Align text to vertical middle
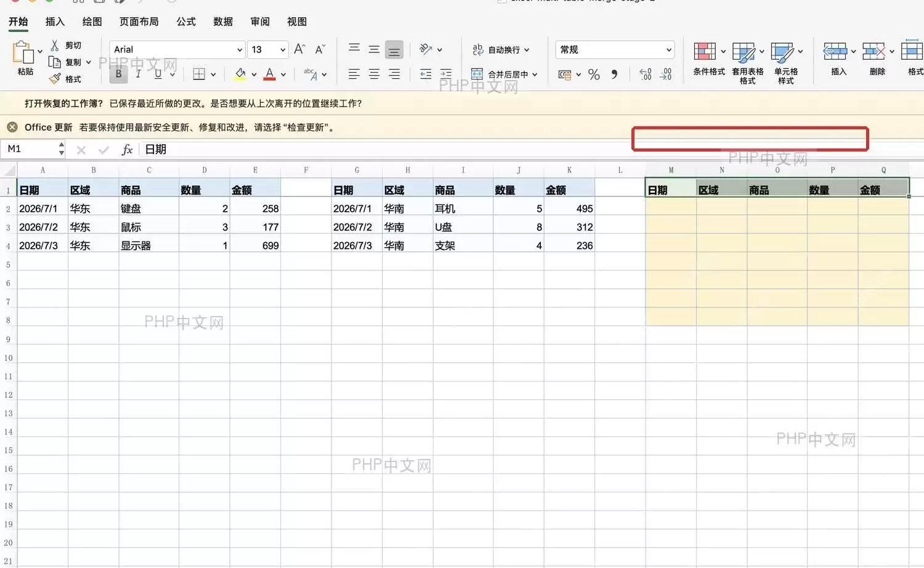The width and height of the screenshot is (924, 568). 374,49
